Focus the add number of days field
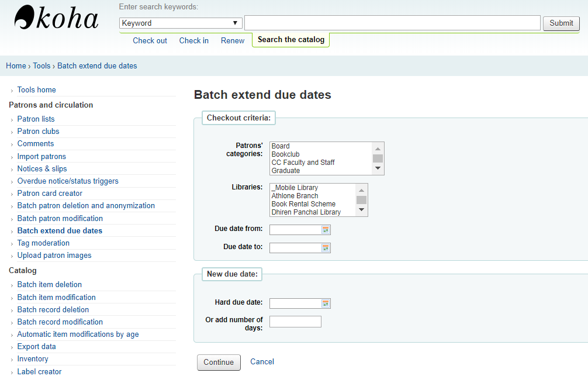The width and height of the screenshot is (588, 376). 296,322
